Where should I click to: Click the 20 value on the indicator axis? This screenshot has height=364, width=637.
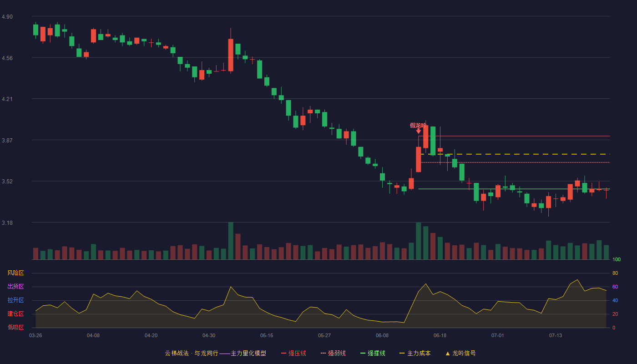tap(615, 314)
